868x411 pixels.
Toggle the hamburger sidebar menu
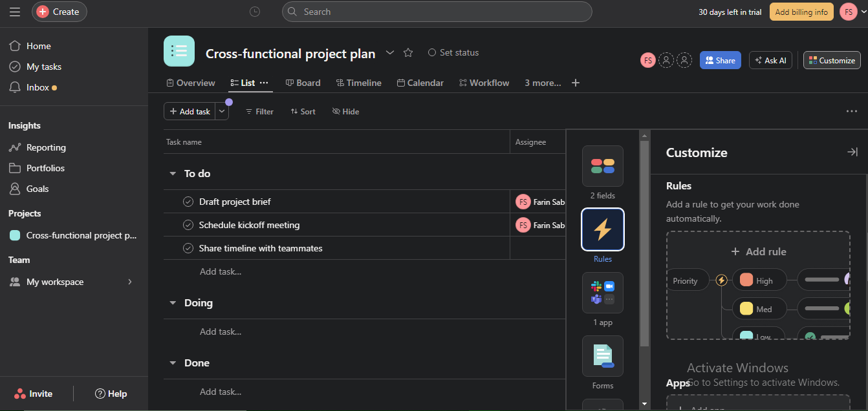14,12
